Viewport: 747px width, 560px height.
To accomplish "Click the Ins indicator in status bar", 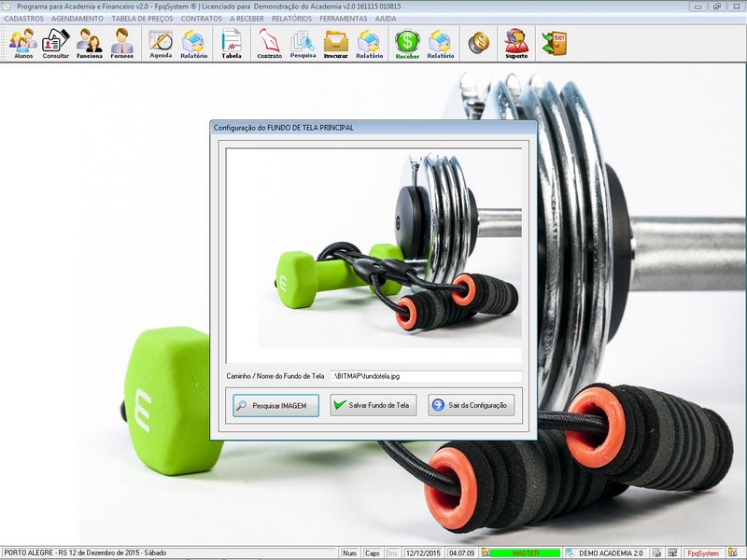I will pyautogui.click(x=392, y=553).
